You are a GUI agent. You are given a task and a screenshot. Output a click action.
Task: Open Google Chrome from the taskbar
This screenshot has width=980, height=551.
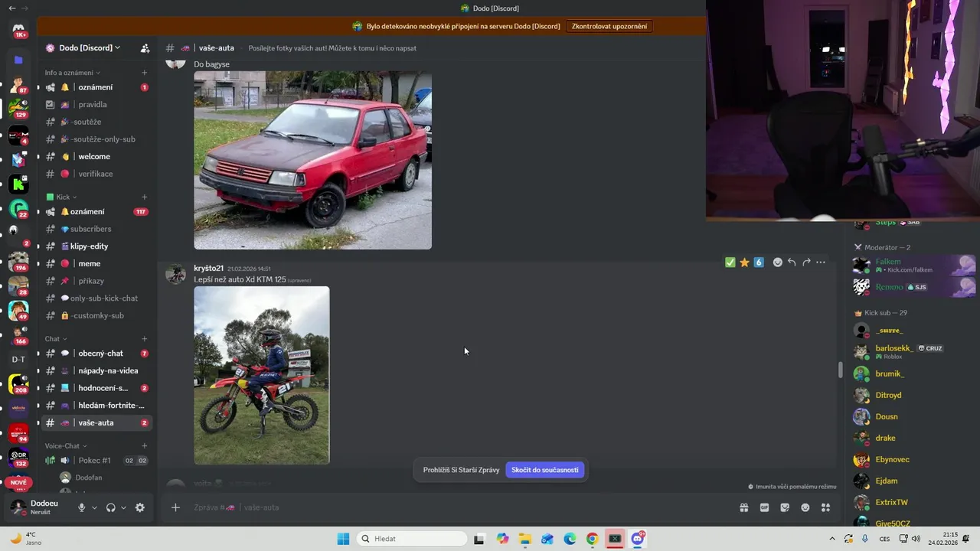click(592, 539)
